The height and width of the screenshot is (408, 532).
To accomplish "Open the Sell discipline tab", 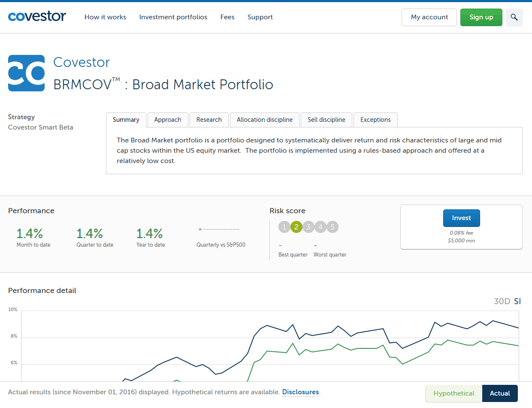I will 326,120.
